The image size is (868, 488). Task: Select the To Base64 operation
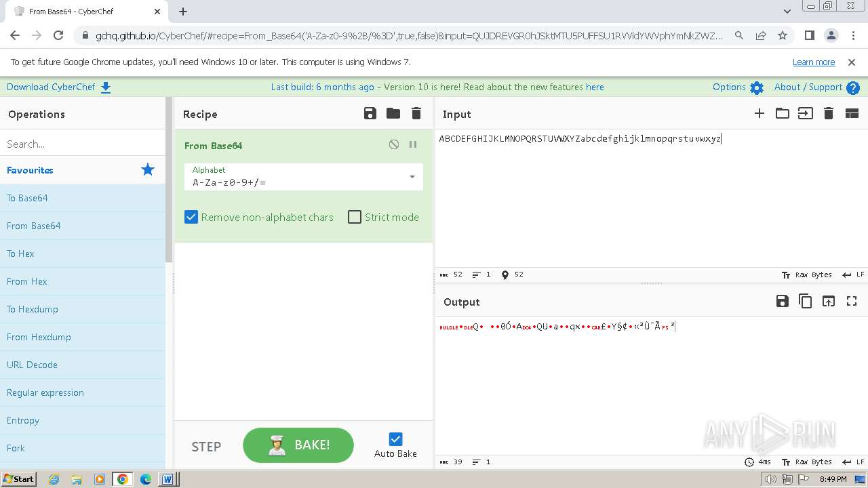83,198
